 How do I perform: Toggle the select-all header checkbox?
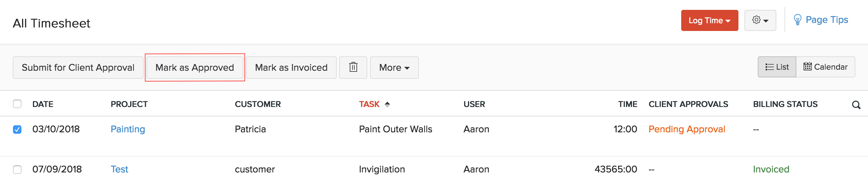tap(17, 104)
